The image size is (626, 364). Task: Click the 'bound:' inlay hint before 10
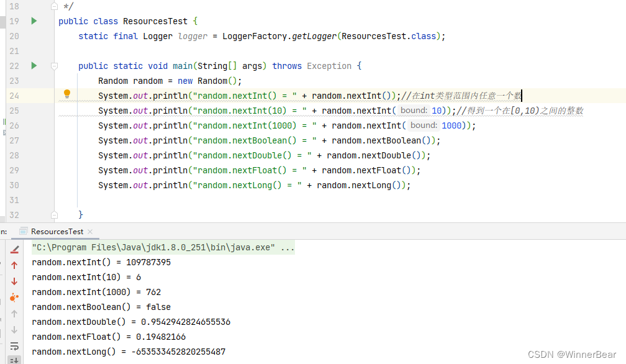coord(414,111)
